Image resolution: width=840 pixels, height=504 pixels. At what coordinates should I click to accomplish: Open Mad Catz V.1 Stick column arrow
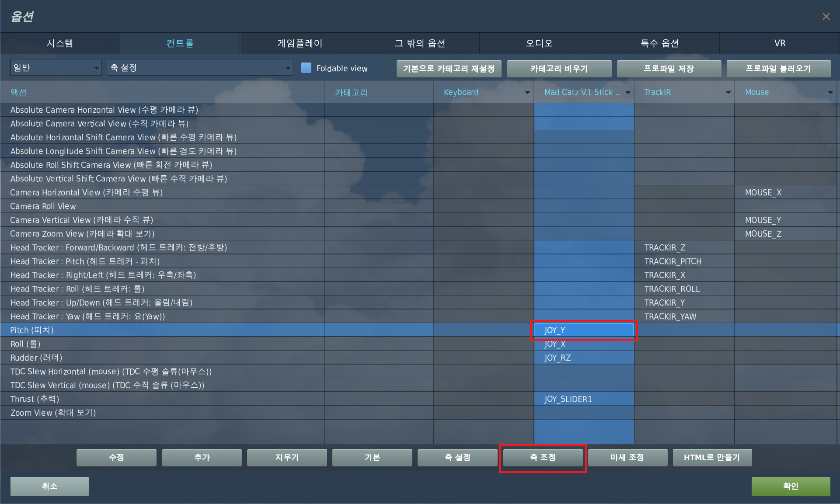click(628, 93)
